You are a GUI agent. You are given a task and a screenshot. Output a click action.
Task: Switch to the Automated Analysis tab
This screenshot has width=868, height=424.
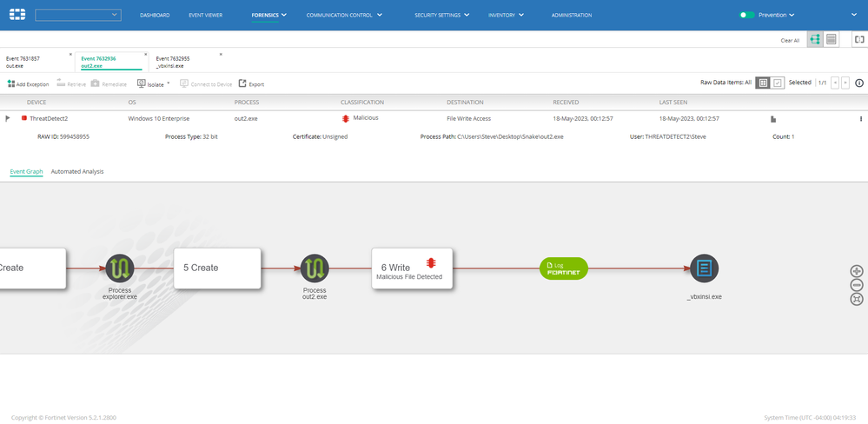(x=77, y=171)
